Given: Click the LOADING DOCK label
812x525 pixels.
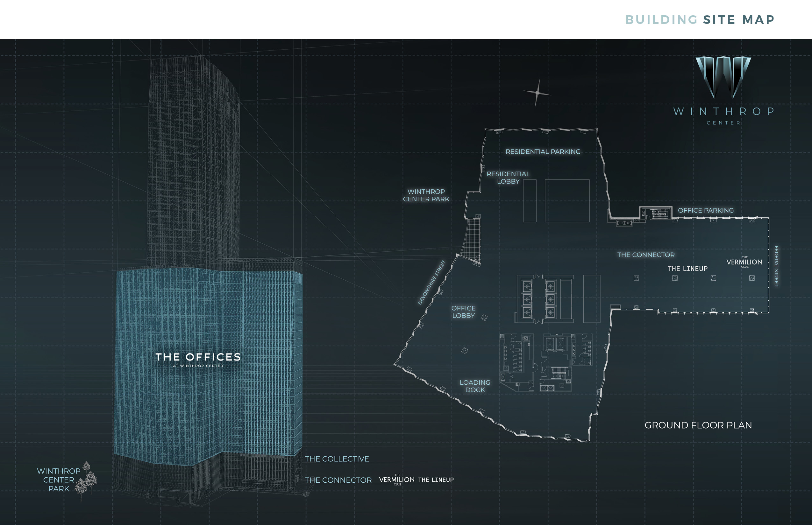Looking at the screenshot, I should coord(474,386).
